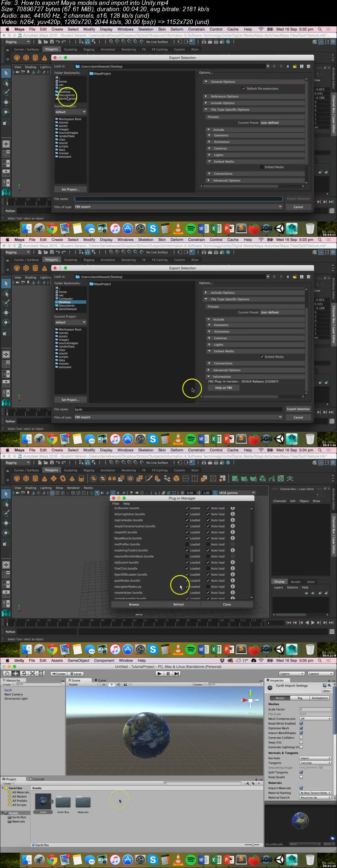Viewport: 337px width, 868px height.
Task: Toggle Loaded checkbox for melProfiler.bundle
Action: (x=187, y=544)
